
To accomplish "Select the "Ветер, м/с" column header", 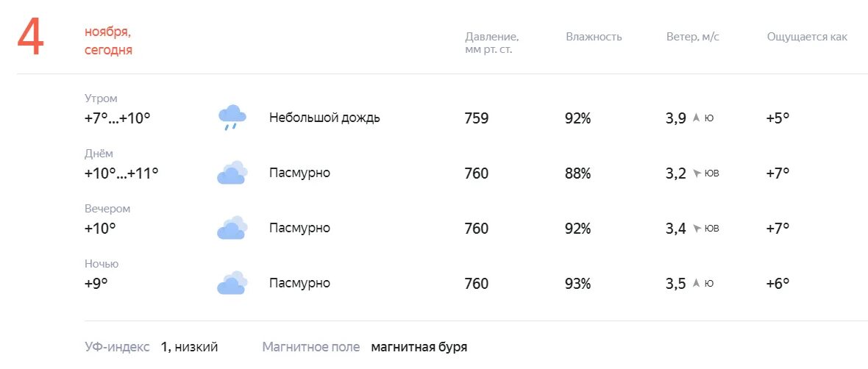I will (x=692, y=37).
